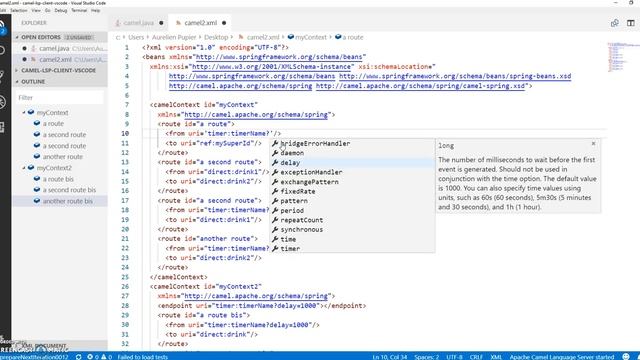The image size is (640, 360).
Task: Open the Debug menu
Action: [x=61, y=10]
